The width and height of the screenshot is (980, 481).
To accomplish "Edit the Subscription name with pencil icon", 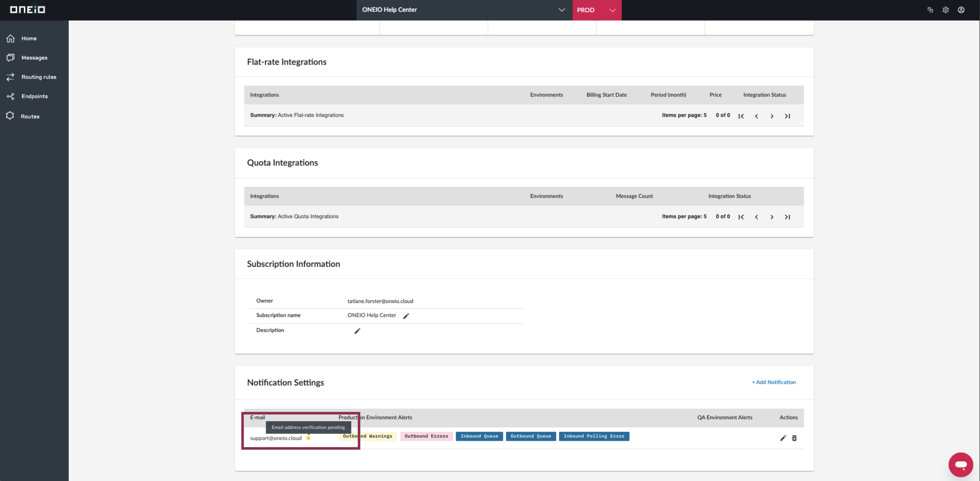I will [x=406, y=316].
